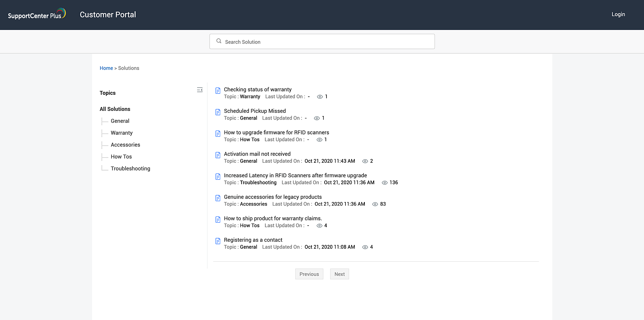This screenshot has width=644, height=320.
Task: Click Solutions breadcrumb text
Action: [128, 68]
